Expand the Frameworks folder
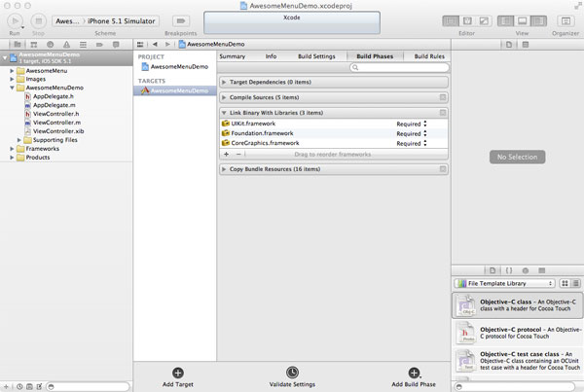This screenshot has width=584, height=392. click(12, 149)
